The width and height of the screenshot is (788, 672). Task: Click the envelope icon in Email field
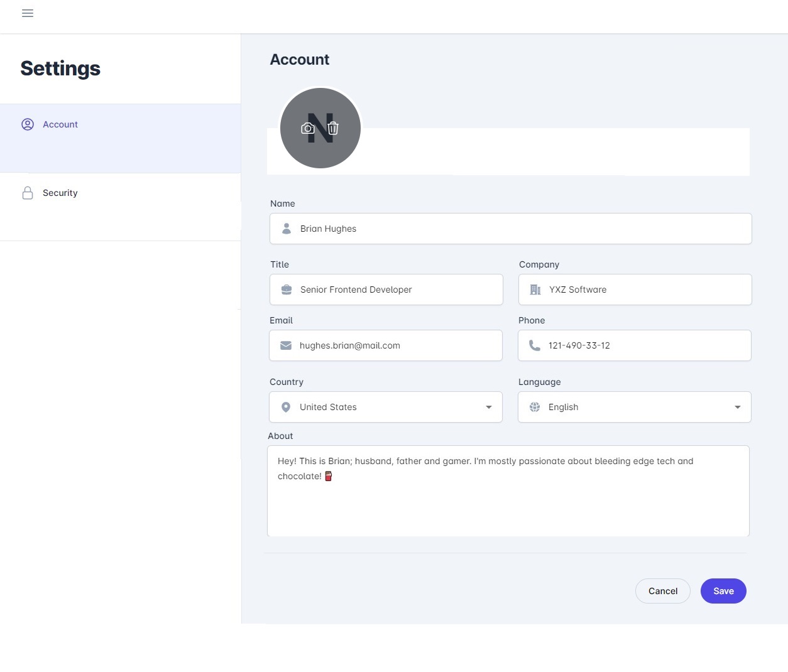(x=286, y=345)
